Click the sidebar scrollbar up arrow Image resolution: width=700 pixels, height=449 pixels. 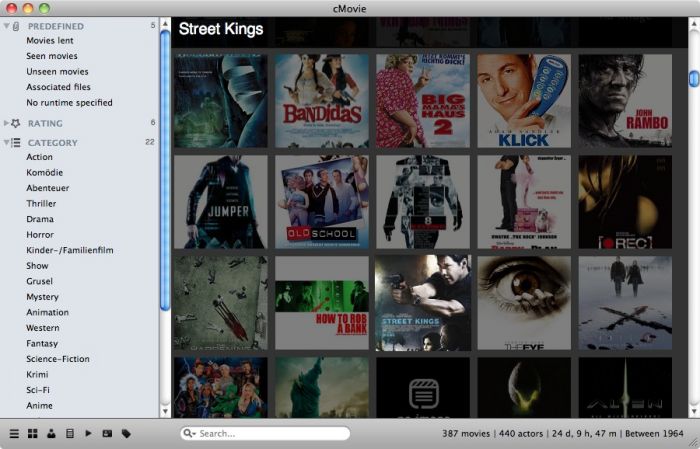[x=165, y=23]
